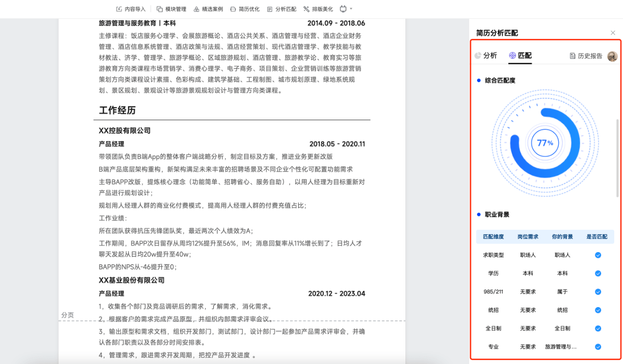Click the user avatar in the panel
The image size is (623, 364).
click(612, 55)
